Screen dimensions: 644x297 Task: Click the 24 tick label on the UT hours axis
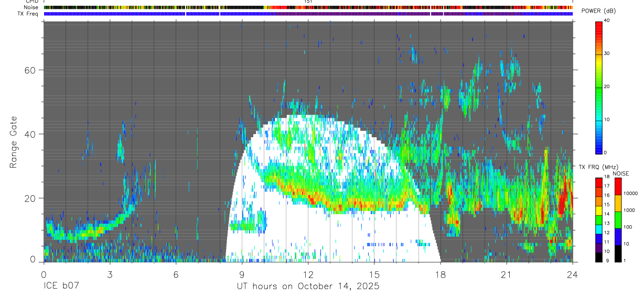(x=573, y=274)
